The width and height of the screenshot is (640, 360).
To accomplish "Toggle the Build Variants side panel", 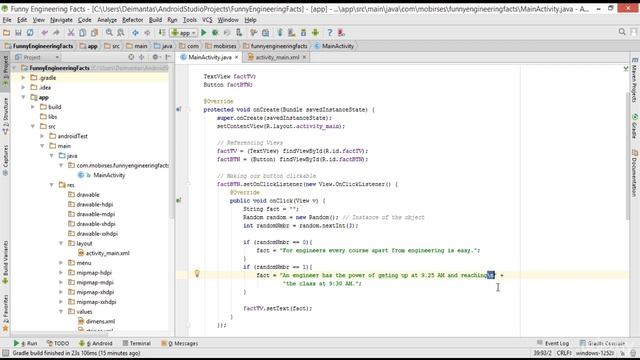I will coord(5,262).
